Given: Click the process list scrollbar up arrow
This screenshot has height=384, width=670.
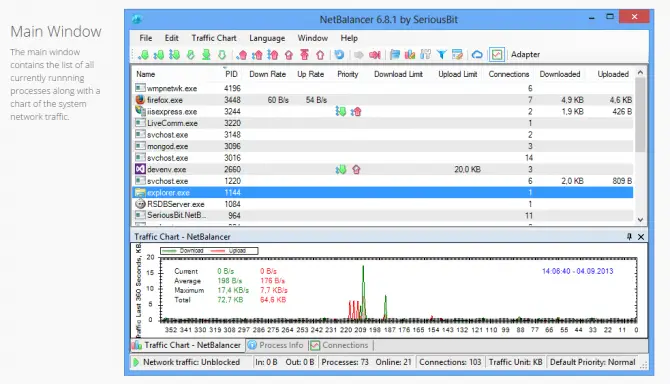Looking at the screenshot, I should pos(640,73).
